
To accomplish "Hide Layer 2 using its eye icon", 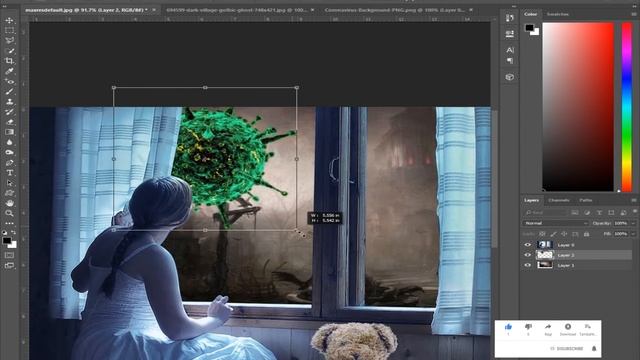I will coord(527,255).
